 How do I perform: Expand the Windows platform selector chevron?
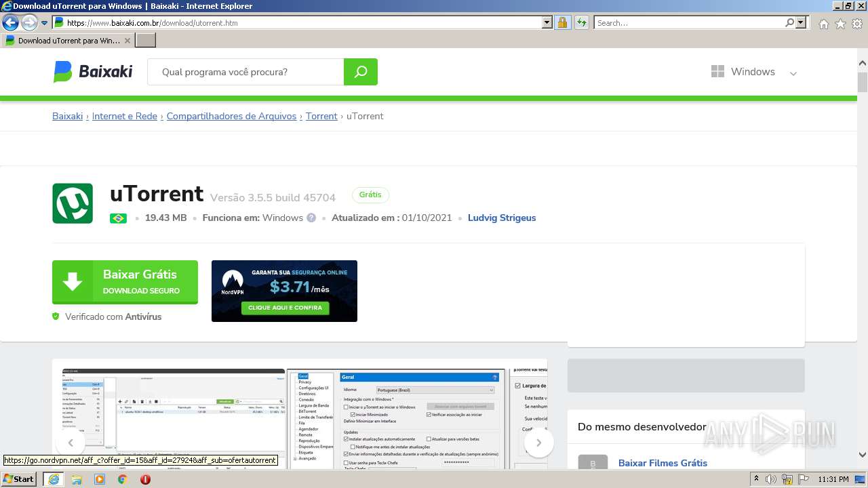(x=793, y=73)
